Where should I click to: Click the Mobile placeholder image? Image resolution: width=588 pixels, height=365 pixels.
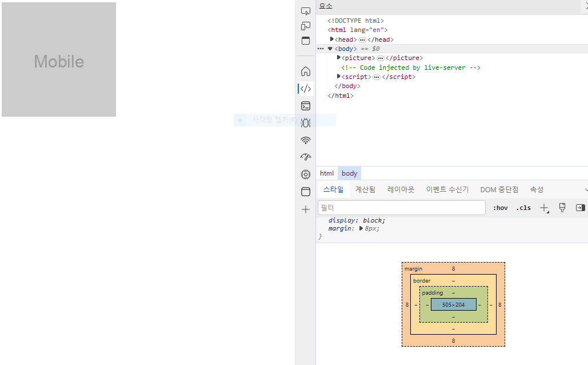(59, 59)
